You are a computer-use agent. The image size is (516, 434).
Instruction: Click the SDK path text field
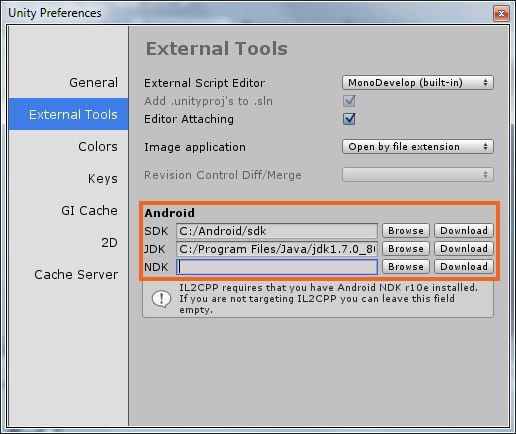(277, 231)
